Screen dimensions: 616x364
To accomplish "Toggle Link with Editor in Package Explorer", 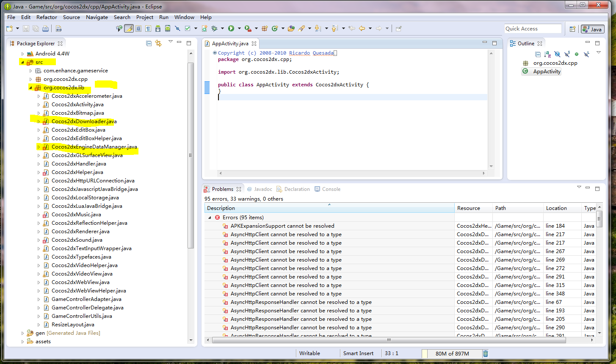I will (x=158, y=43).
